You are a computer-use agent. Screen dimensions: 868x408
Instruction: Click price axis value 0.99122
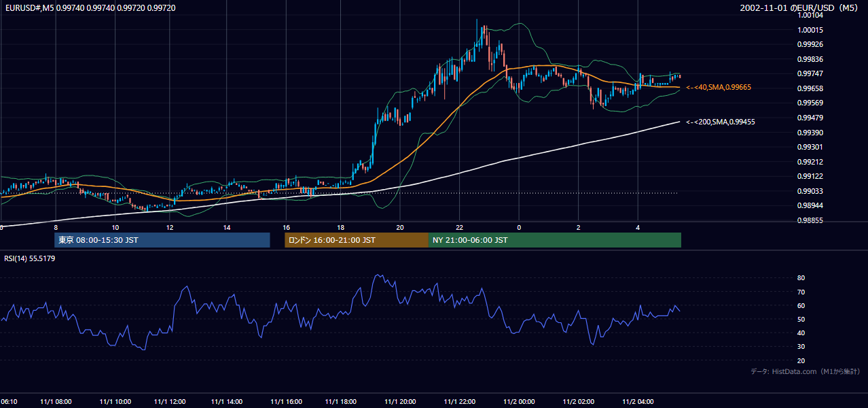(x=810, y=176)
